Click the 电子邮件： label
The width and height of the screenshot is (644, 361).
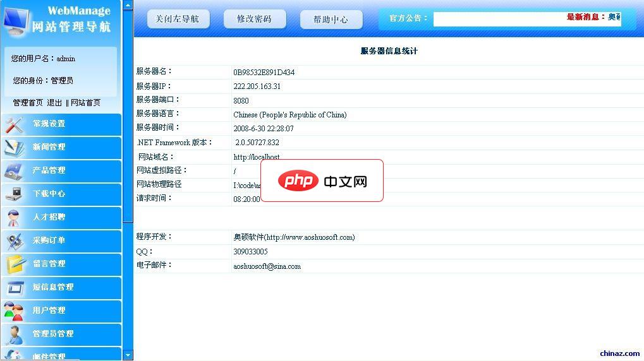tap(154, 265)
